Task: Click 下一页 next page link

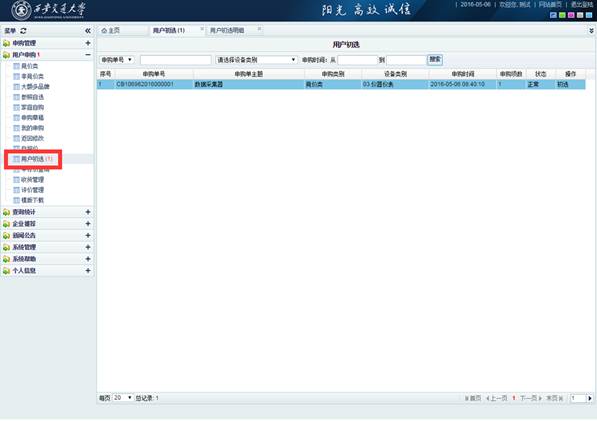Action: point(531,398)
